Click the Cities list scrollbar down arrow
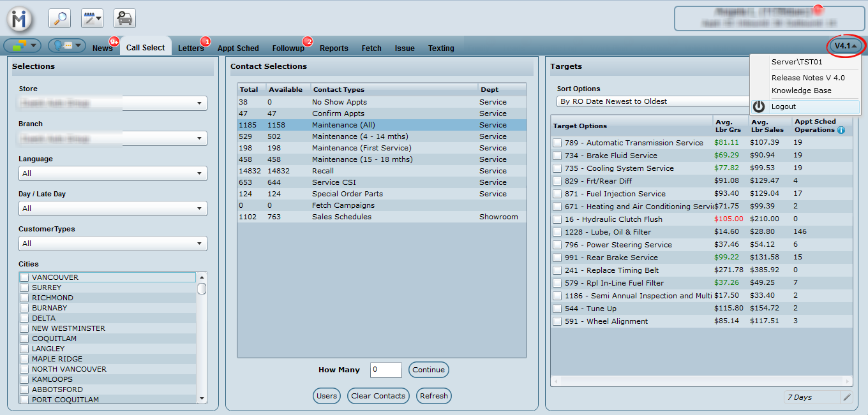This screenshot has height=415, width=868. click(202, 398)
